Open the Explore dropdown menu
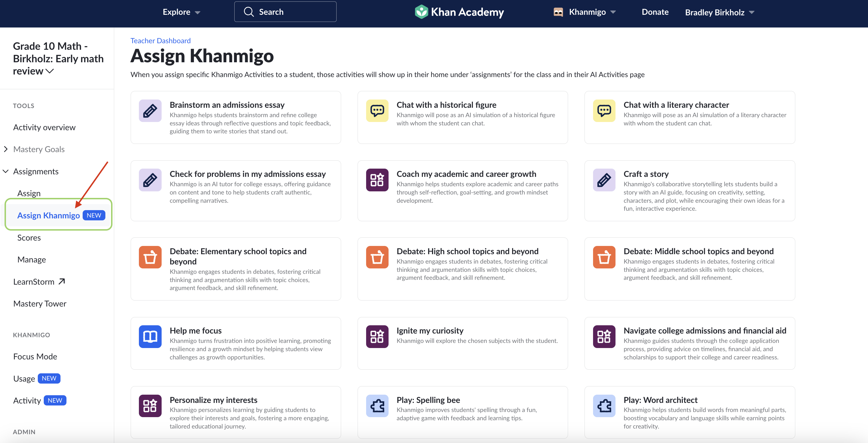 click(181, 12)
